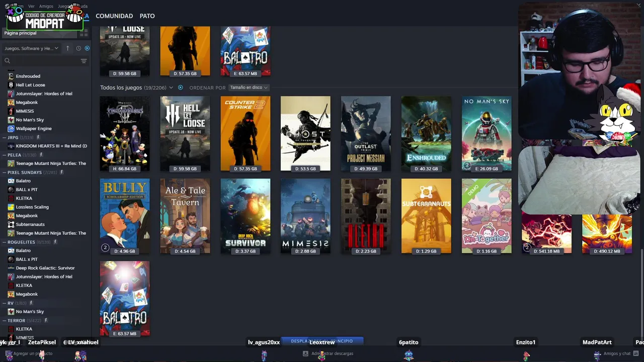Click the lightning icon next to RV
Screen dimensions: 644x362
tap(31, 303)
